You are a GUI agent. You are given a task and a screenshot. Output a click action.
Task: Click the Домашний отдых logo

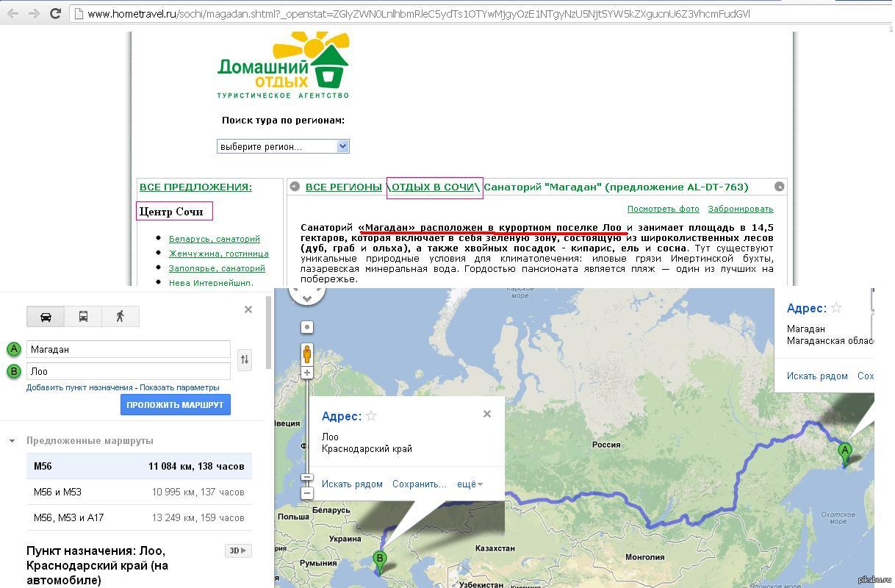(x=283, y=66)
